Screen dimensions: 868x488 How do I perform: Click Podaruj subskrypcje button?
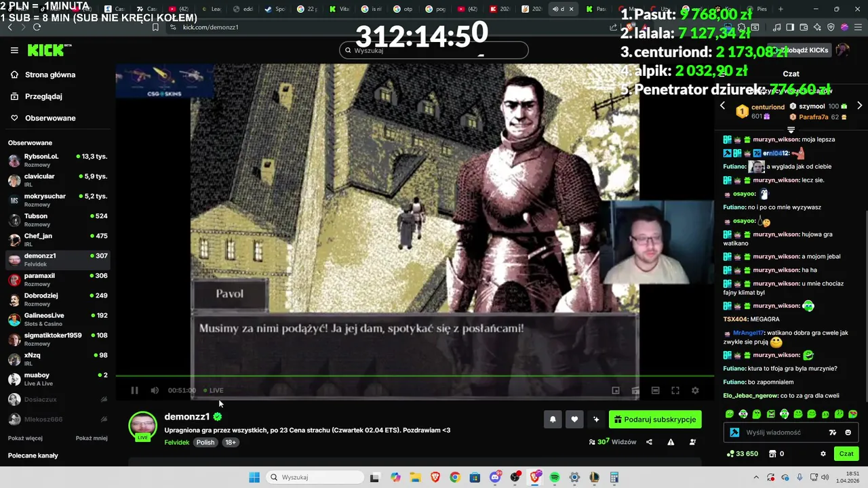pos(655,420)
